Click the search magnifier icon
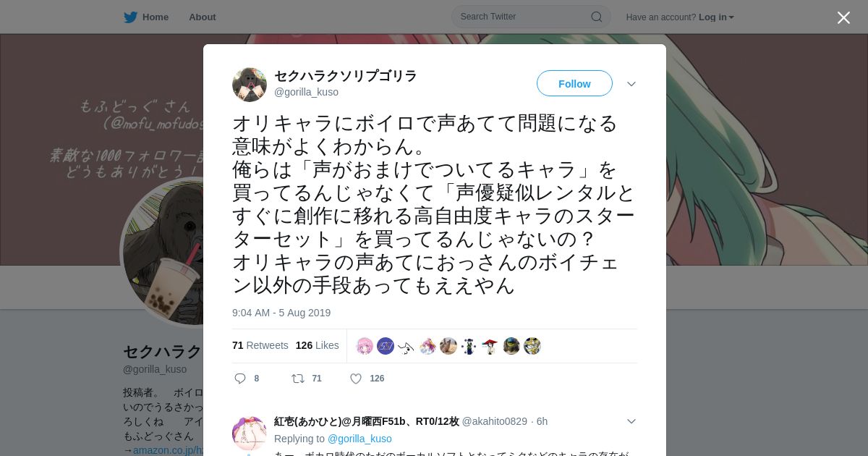This screenshot has height=456, width=868. 597,17
